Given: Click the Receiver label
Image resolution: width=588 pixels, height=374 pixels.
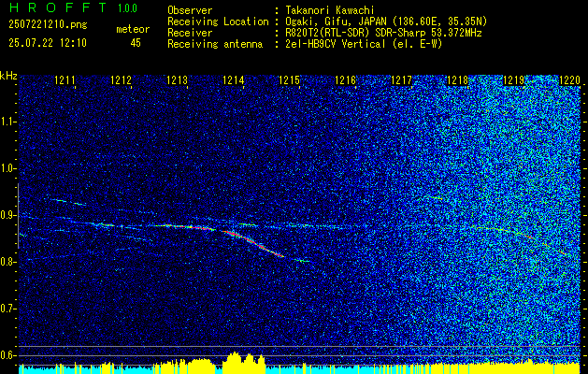Looking at the screenshot, I should (190, 33).
